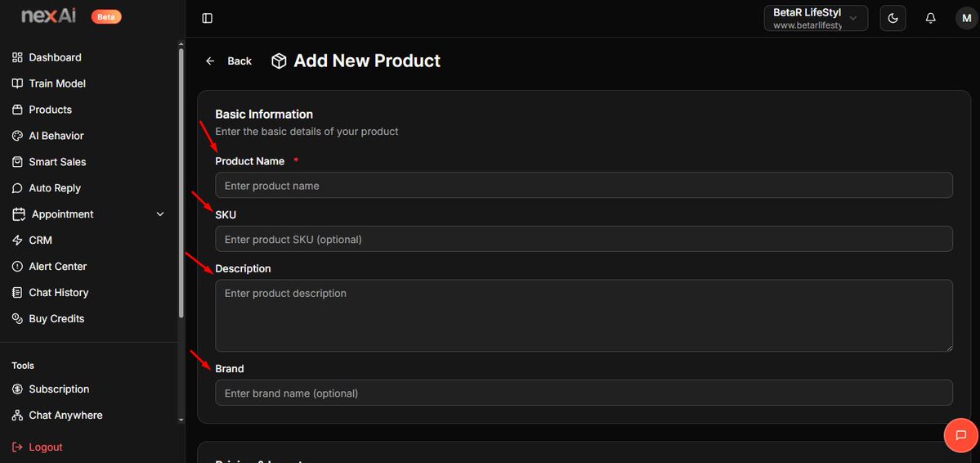Open the M user avatar
Screen dimensions: 980x463
[967, 18]
